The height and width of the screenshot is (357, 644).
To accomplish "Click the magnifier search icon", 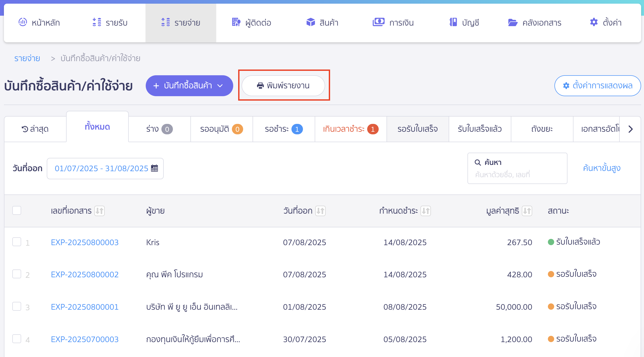I will pyautogui.click(x=478, y=163).
